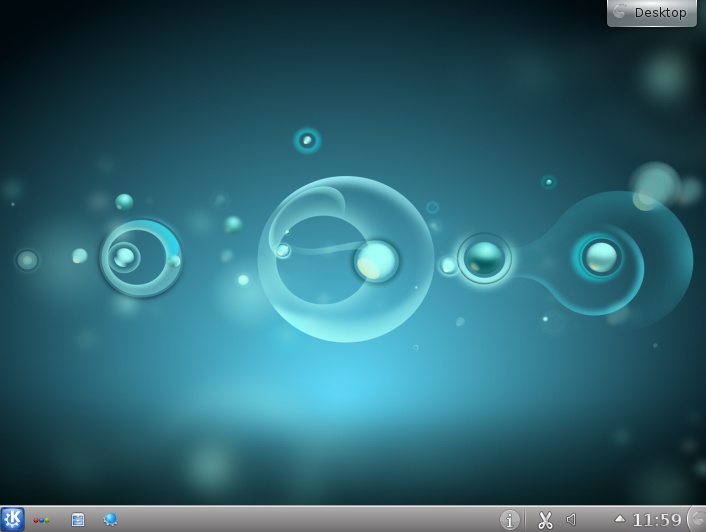Screen dimensions: 706x532
Task: Click the Desktop toolbox button label
Action: [660, 13]
